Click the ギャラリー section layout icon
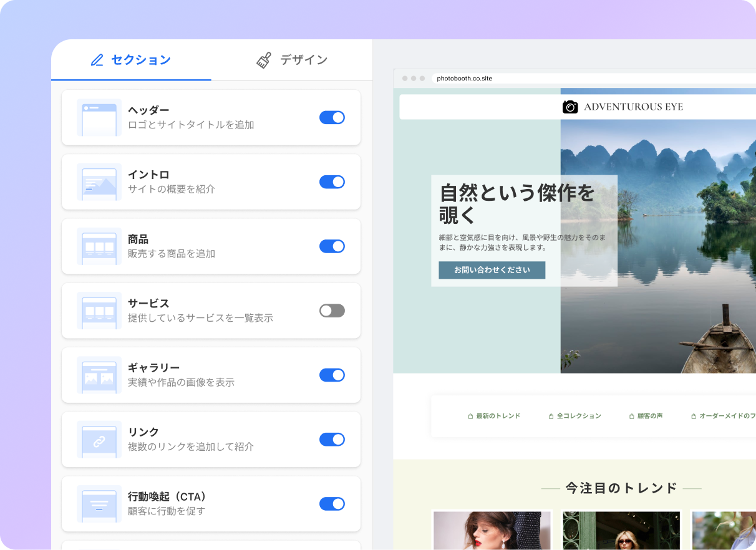 [99, 375]
